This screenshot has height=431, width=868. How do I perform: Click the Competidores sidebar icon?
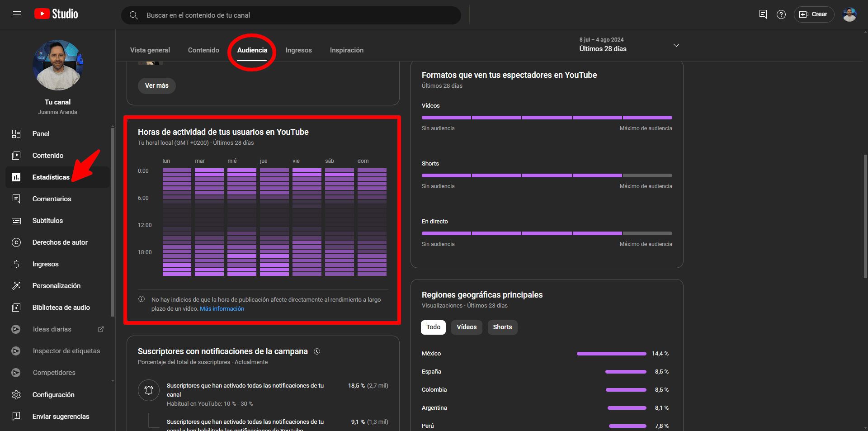[16, 373]
